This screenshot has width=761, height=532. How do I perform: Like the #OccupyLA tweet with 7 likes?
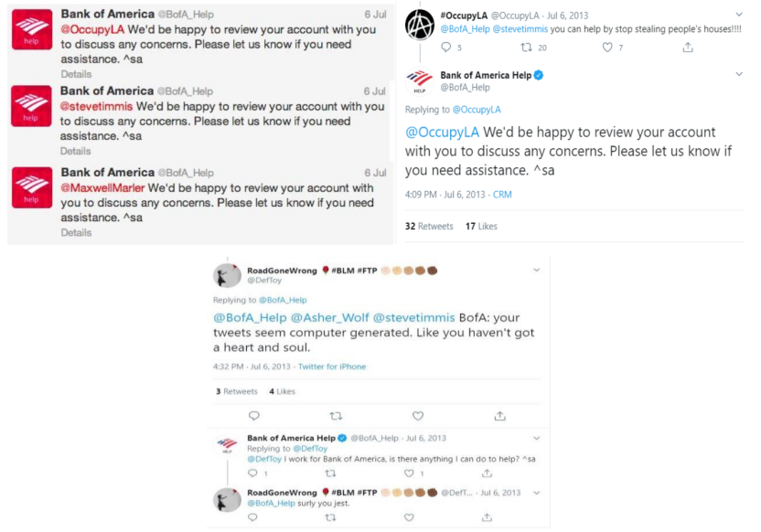(x=606, y=48)
